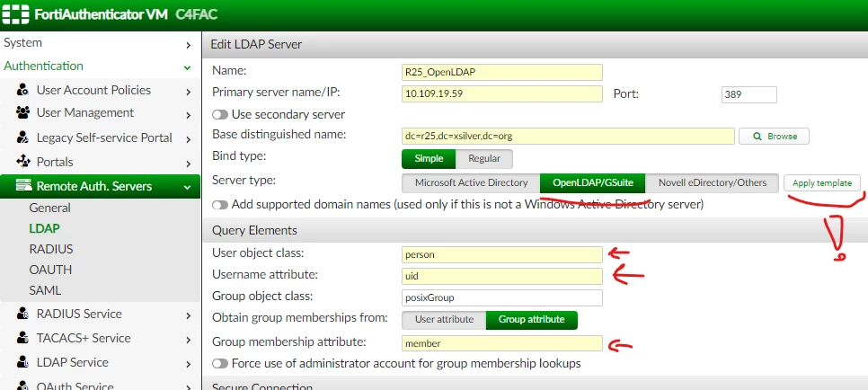Select Microsoft Active Directory server type
This screenshot has height=390, width=868.
(471, 182)
